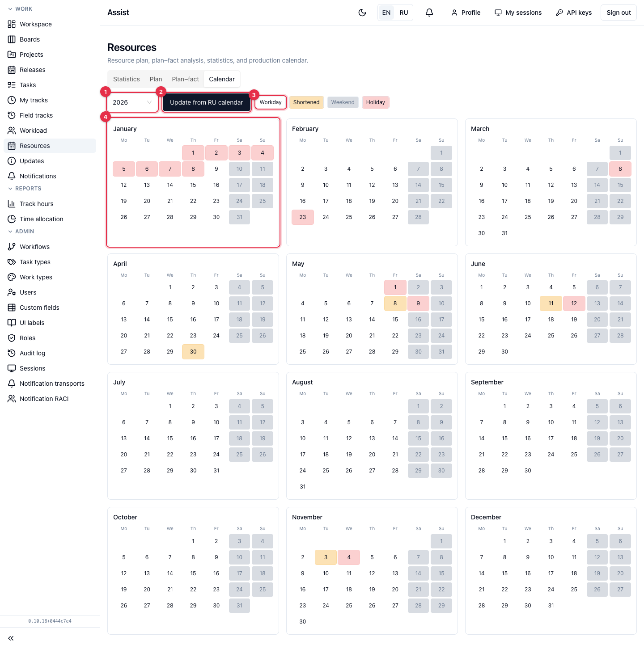Click the Task types tags icon

coord(12,262)
